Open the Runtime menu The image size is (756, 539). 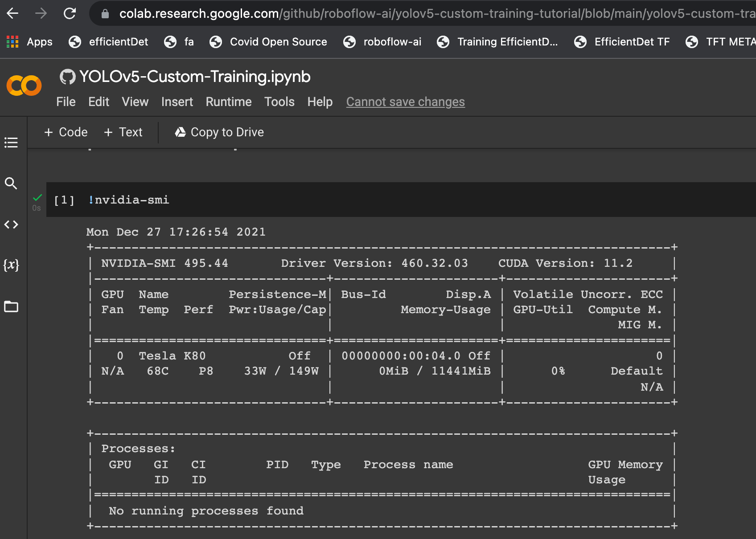point(229,102)
